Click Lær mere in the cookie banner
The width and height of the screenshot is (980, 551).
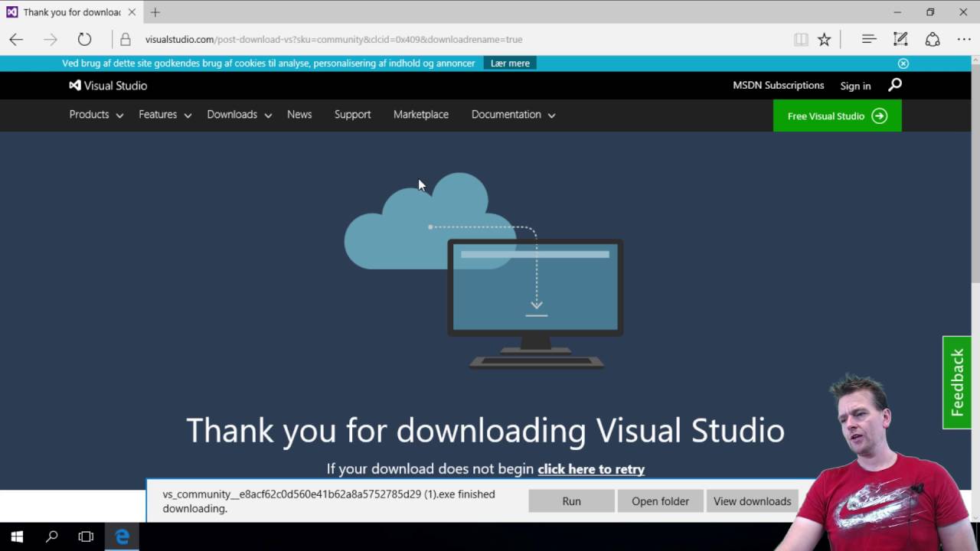click(x=510, y=64)
